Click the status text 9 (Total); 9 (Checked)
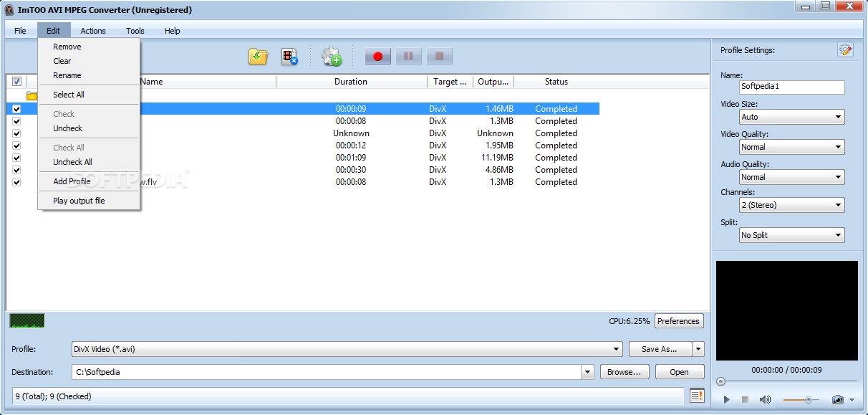Screen dimensions: 868x415 [x=54, y=396]
